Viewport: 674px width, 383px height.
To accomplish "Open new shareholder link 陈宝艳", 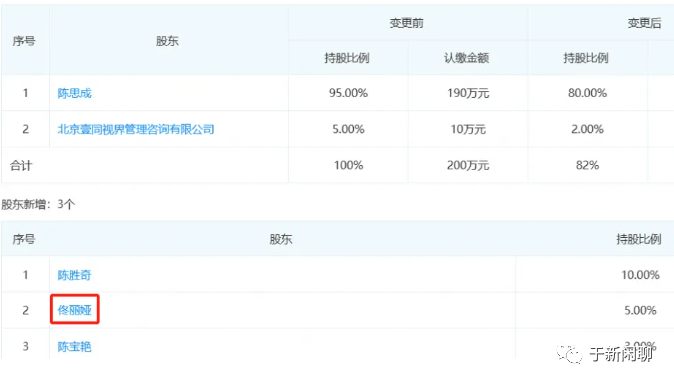I will pyautogui.click(x=74, y=346).
